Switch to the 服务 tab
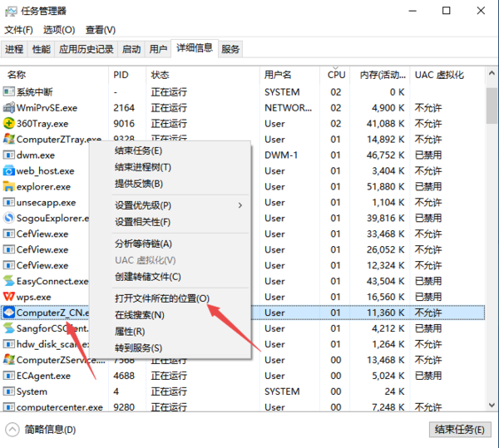Screen dimensions: 499x448 (x=230, y=49)
